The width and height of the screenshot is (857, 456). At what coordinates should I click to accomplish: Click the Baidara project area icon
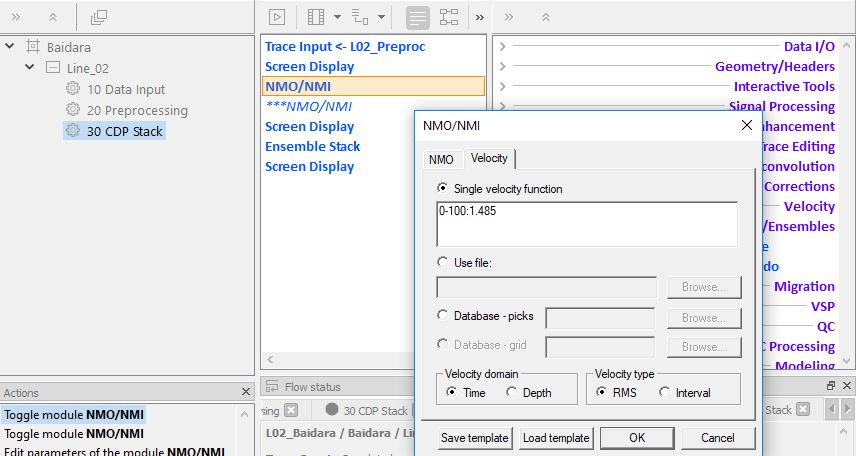click(33, 46)
